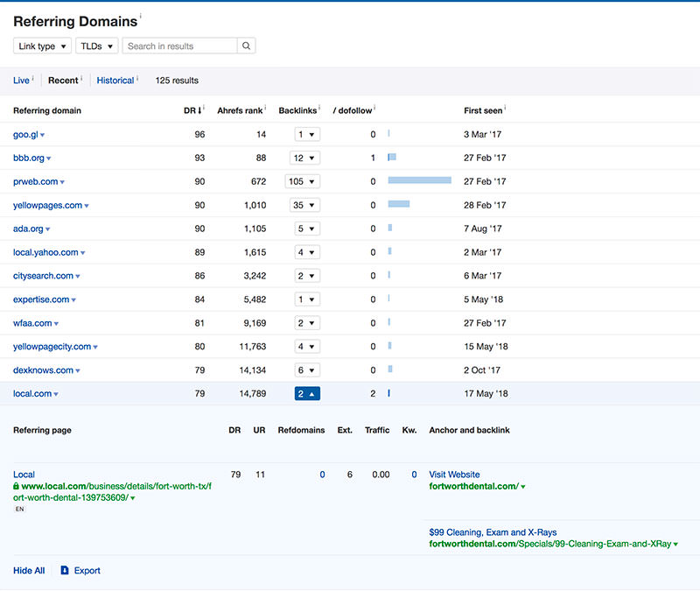The width and height of the screenshot is (700, 591).
Task: Click the info icon beside Referring Domains title
Action: [x=140, y=16]
